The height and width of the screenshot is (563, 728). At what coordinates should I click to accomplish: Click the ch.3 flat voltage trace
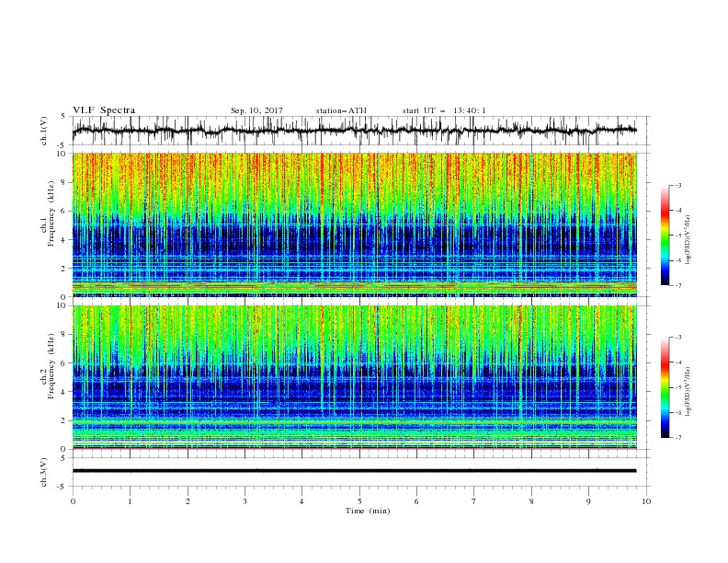coord(354,471)
